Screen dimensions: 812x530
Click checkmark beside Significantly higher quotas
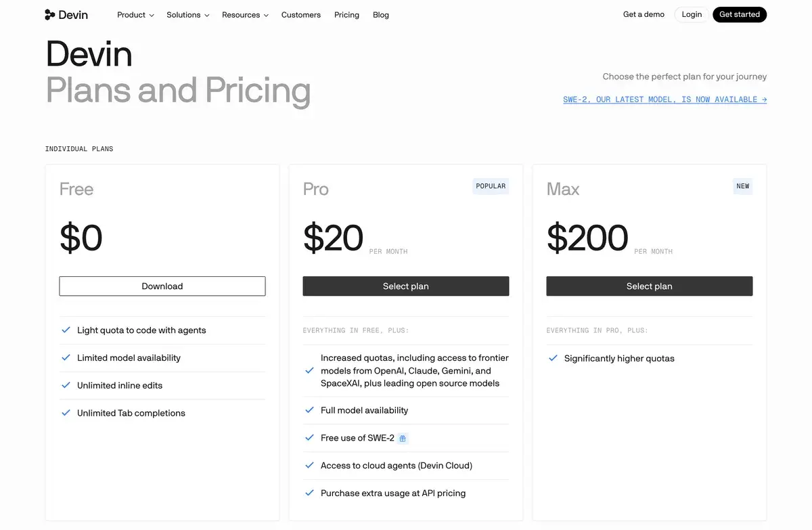click(x=553, y=358)
